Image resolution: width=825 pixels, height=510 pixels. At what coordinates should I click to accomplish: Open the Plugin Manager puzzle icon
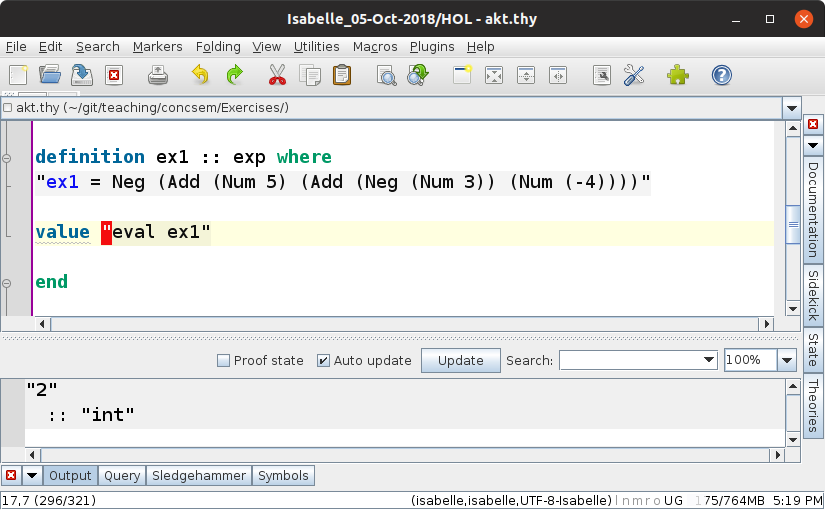(x=678, y=75)
